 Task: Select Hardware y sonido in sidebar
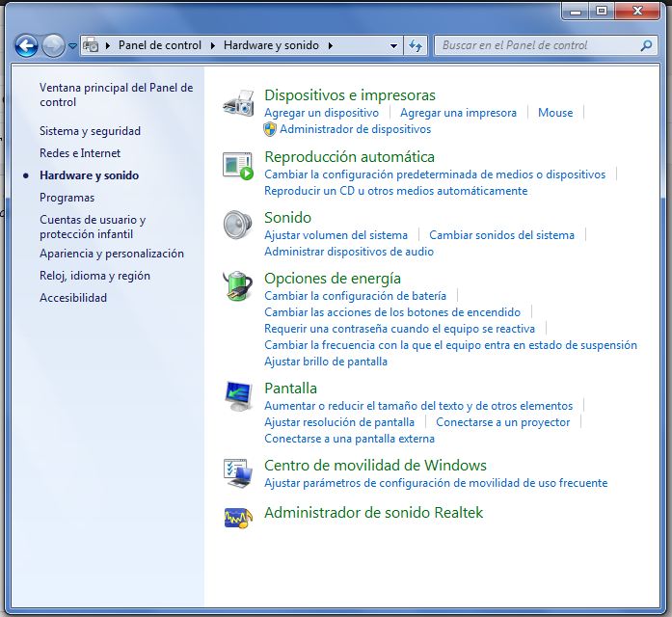tap(89, 175)
